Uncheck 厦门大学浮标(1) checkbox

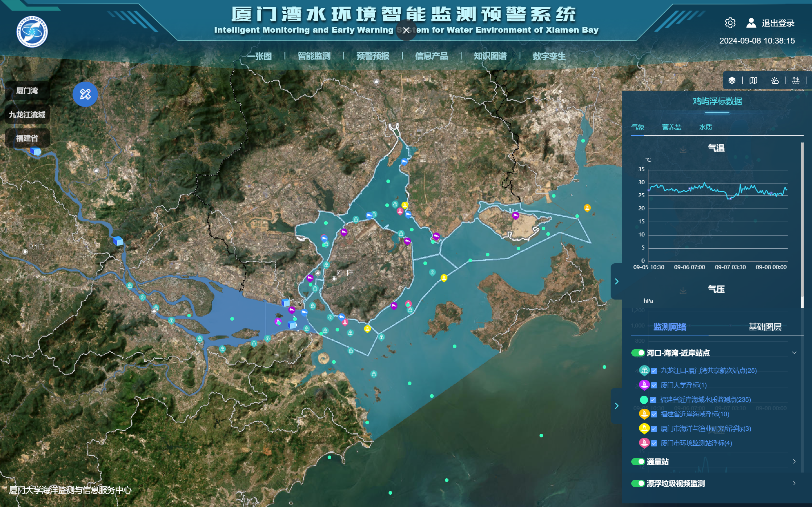(654, 385)
